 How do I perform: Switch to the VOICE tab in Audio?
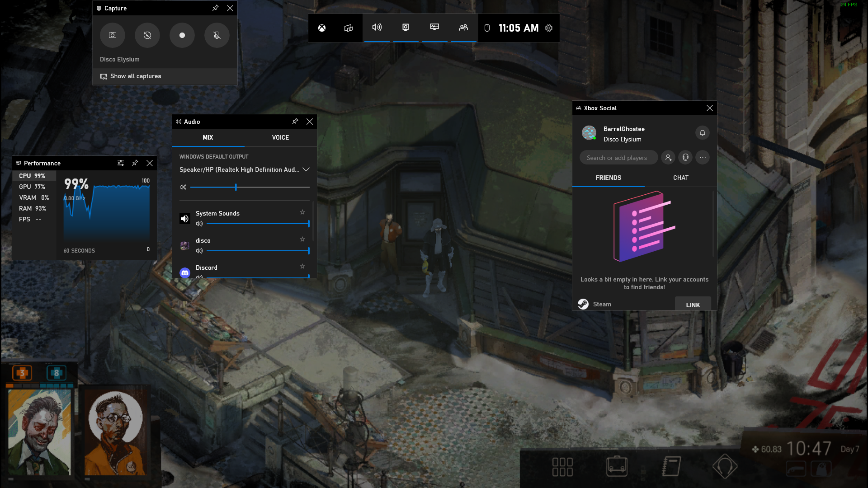(280, 138)
